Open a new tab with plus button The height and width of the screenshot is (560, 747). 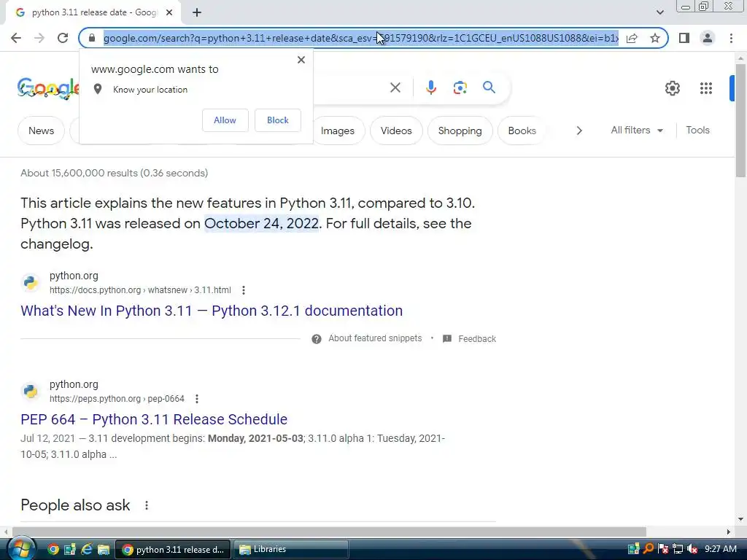pos(197,13)
